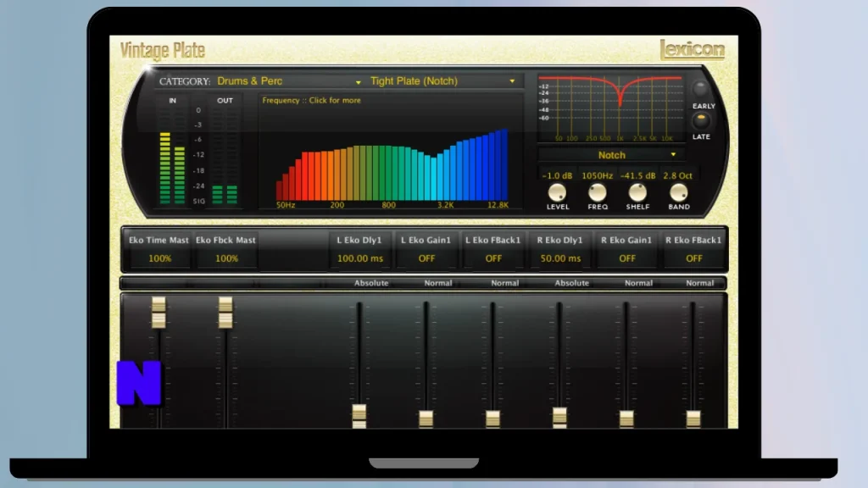Click the FREQ knob
This screenshot has width=868, height=488.
pyautogui.click(x=597, y=192)
